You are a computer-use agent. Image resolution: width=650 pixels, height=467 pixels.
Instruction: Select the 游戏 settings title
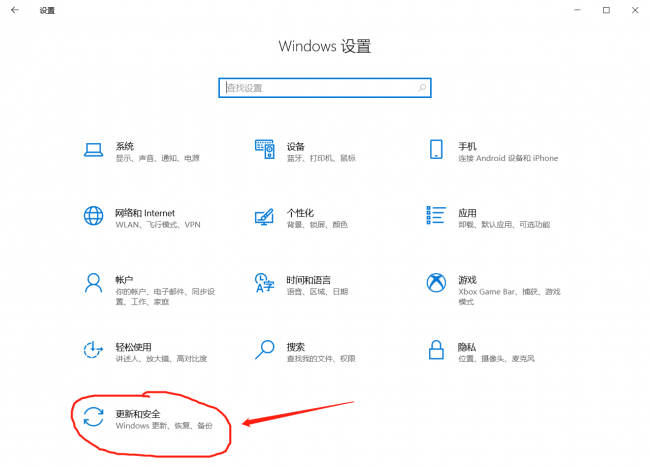click(467, 280)
